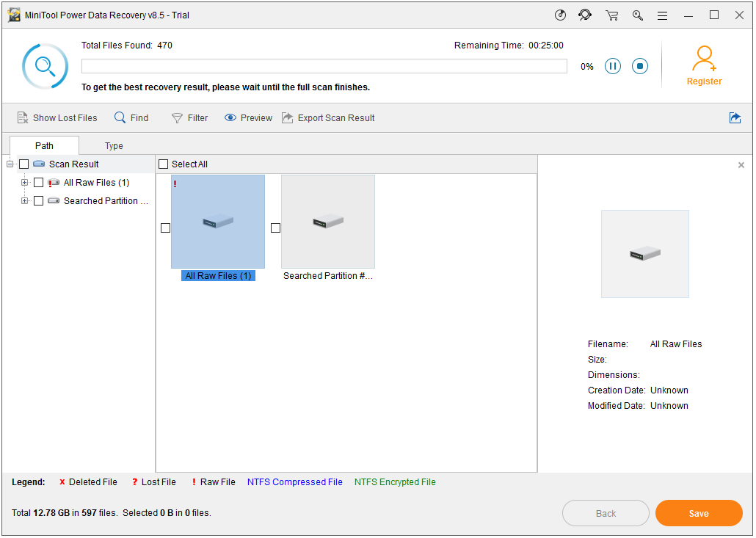Switch to the Type tab
The image size is (756, 538).
click(114, 145)
